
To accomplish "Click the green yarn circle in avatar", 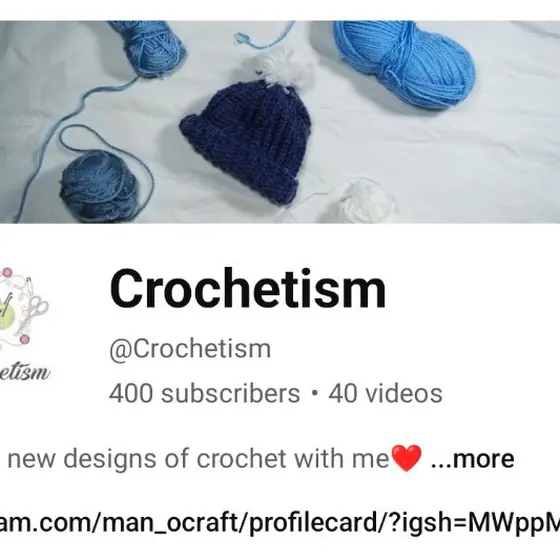I will pyautogui.click(x=7, y=316).
